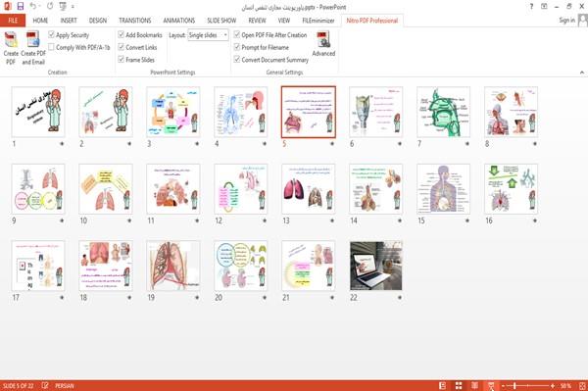Viewport: 588px width, 391px height.
Task: Open the FILE menu tab
Action: [x=13, y=21]
